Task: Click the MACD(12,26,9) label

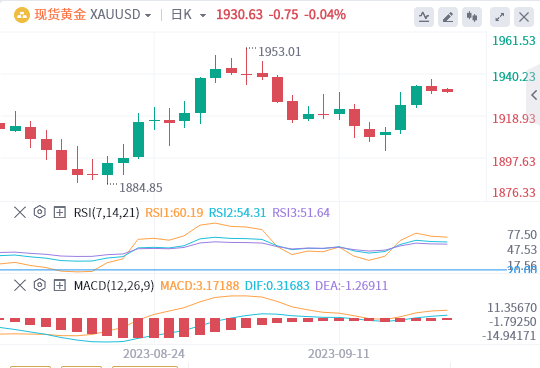Action: point(114,285)
